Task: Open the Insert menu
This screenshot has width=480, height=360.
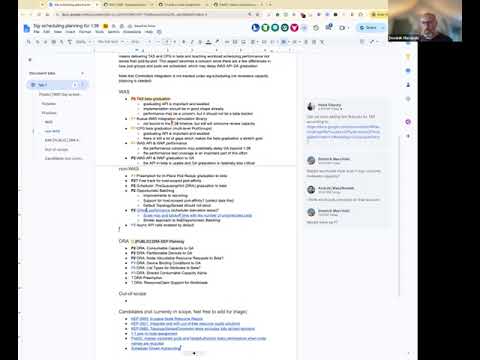Action: coord(70,32)
